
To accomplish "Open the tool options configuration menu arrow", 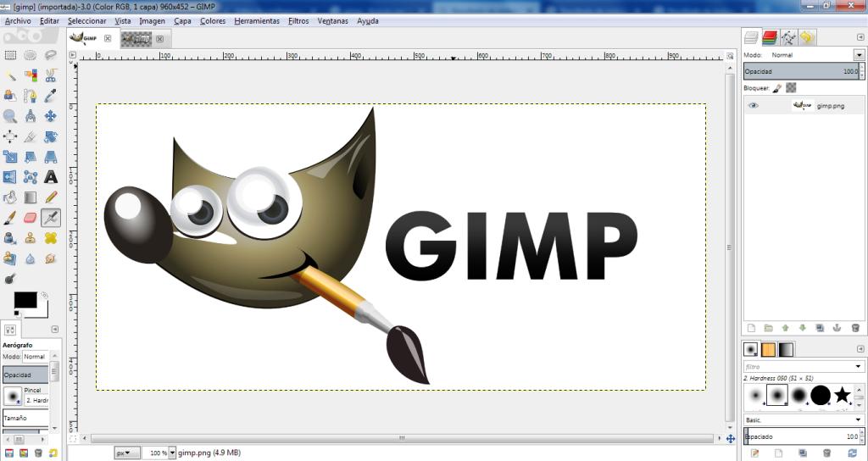I will pyautogui.click(x=54, y=330).
